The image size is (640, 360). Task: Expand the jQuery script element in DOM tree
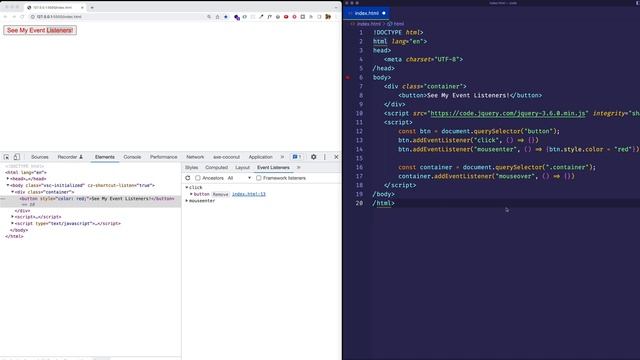click(13, 217)
